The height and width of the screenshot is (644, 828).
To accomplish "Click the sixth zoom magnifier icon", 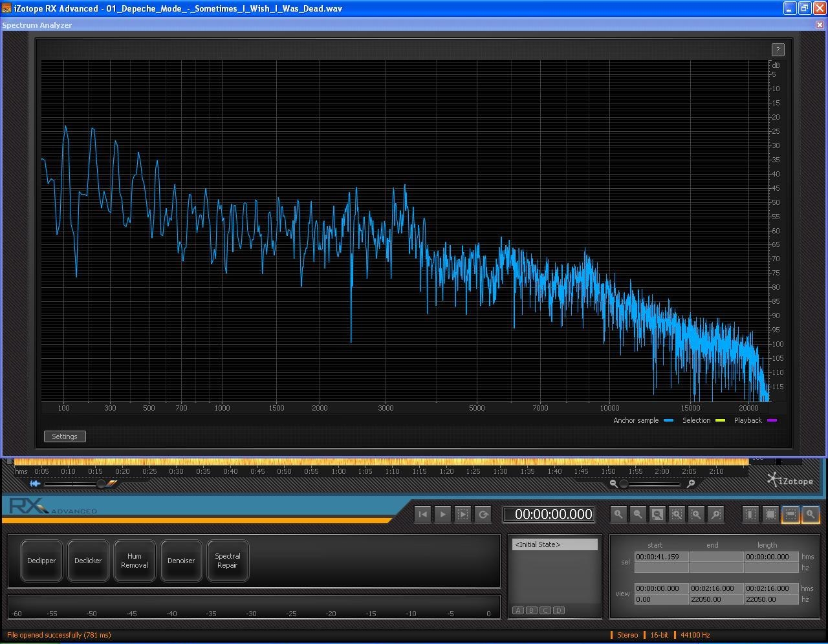I will pos(715,514).
